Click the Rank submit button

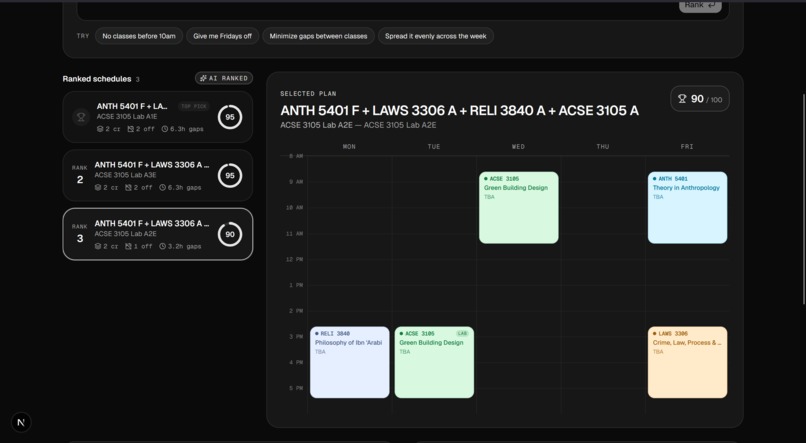pyautogui.click(x=700, y=5)
